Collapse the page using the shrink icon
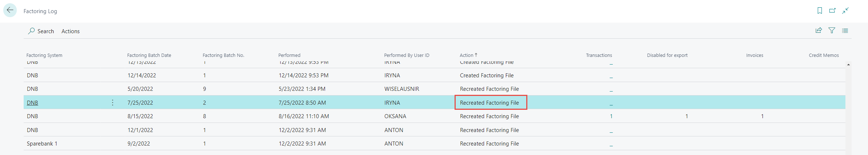Viewport: 868px width, 155px height. [845, 11]
